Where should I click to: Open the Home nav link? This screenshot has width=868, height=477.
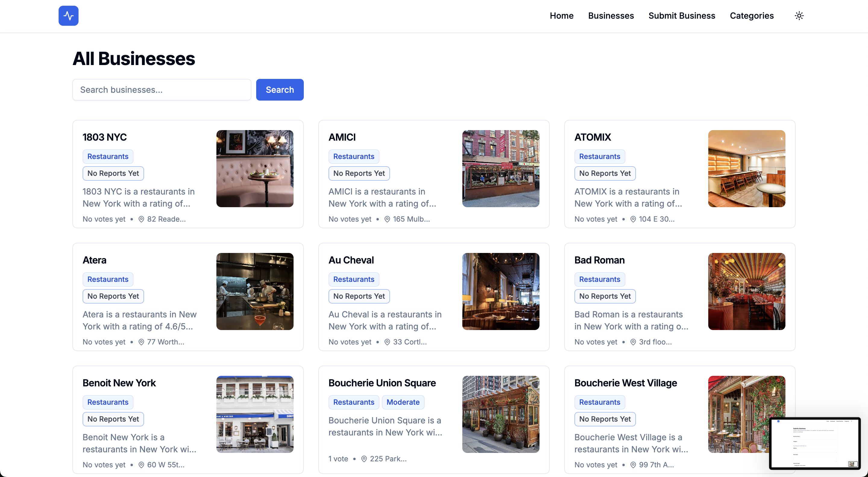click(561, 16)
